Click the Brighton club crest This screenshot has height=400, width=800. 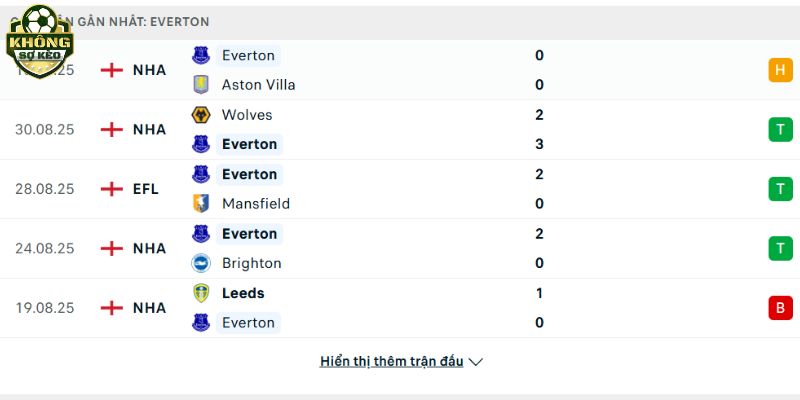(201, 263)
